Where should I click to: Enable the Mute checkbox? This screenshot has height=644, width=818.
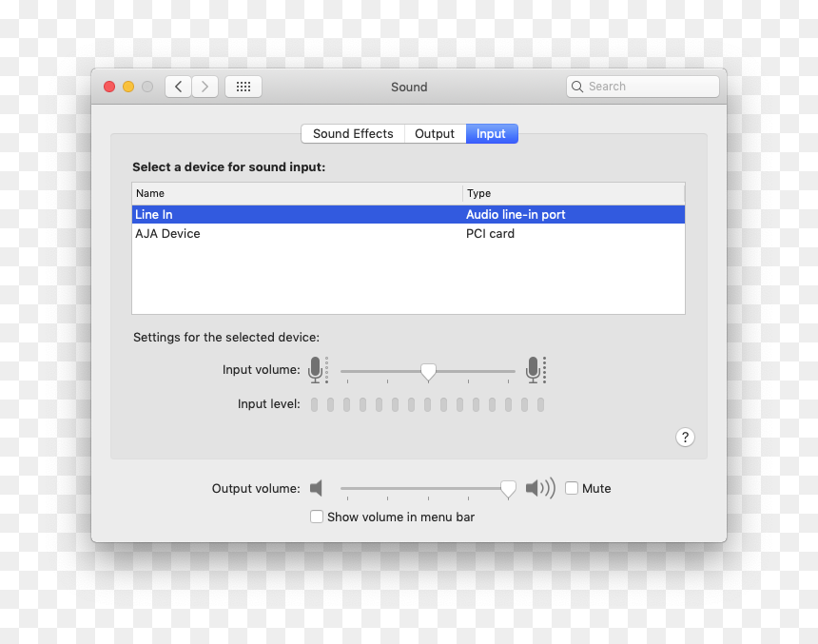coord(572,488)
